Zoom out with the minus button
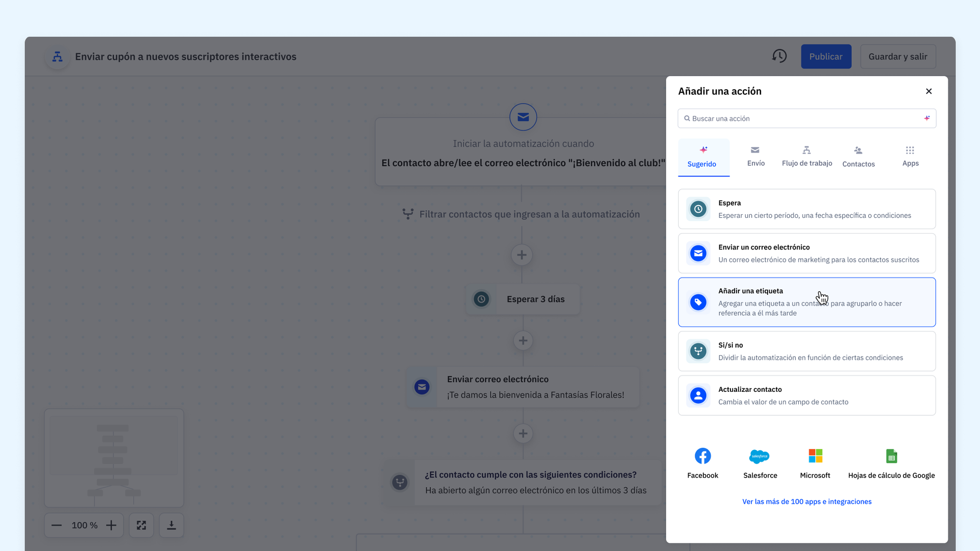 57,525
